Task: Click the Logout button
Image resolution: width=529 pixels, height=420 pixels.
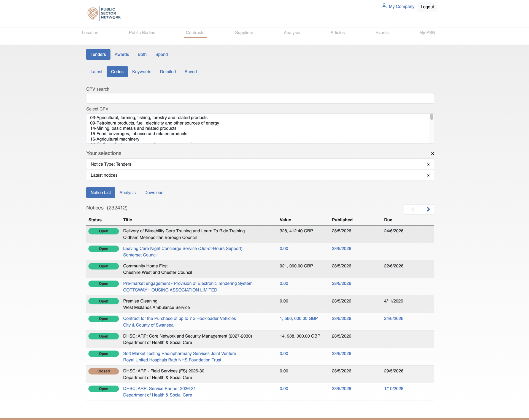Action: coord(427,7)
